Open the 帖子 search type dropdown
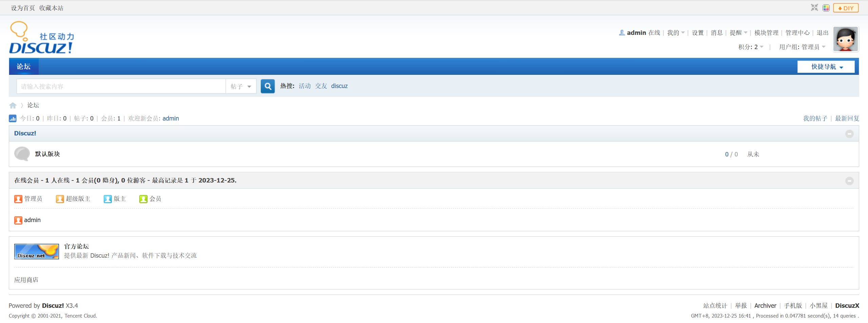The height and width of the screenshot is (323, 868). tap(241, 86)
